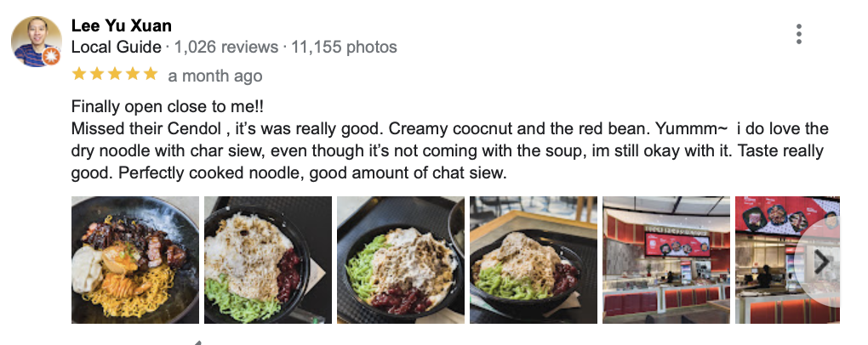This screenshot has height=345, width=868.
Task: Click the 'a month ago' timestamp
Action: click(215, 76)
